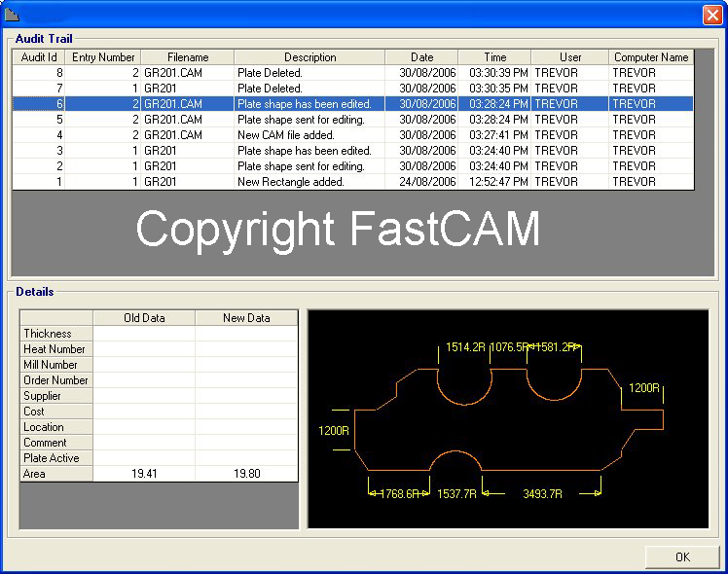Sort by Entry Number column header
The height and width of the screenshot is (574, 728).
tap(102, 57)
